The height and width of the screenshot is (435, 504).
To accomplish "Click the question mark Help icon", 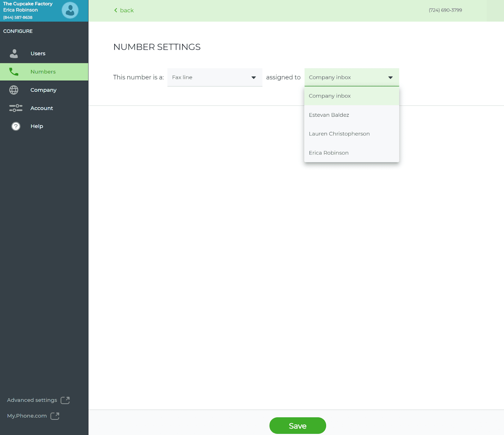I will (16, 126).
